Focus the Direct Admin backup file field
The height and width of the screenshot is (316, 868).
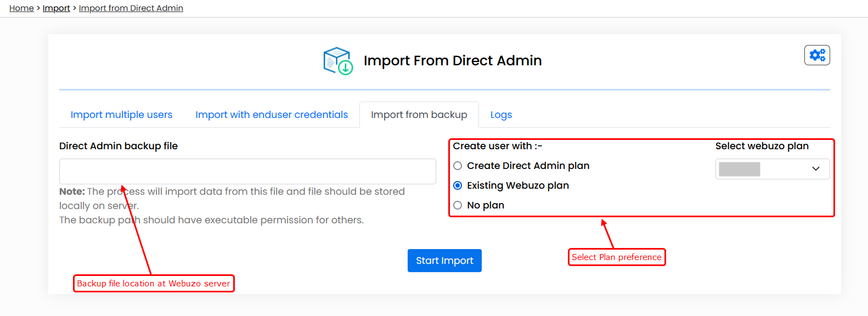(247, 171)
